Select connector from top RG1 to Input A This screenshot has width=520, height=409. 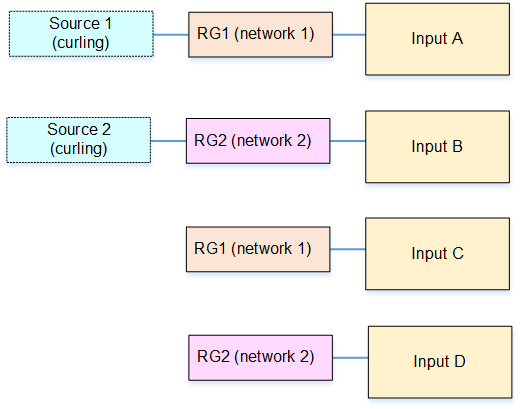(349, 35)
